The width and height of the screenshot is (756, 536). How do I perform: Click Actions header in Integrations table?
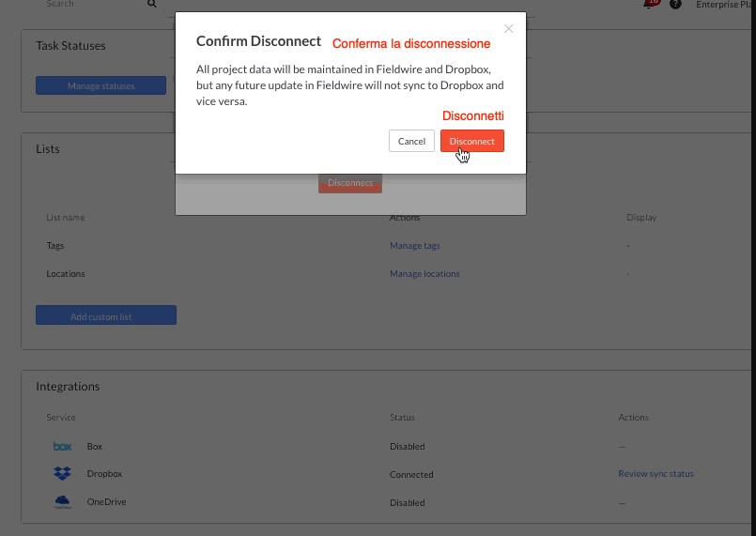(x=633, y=418)
